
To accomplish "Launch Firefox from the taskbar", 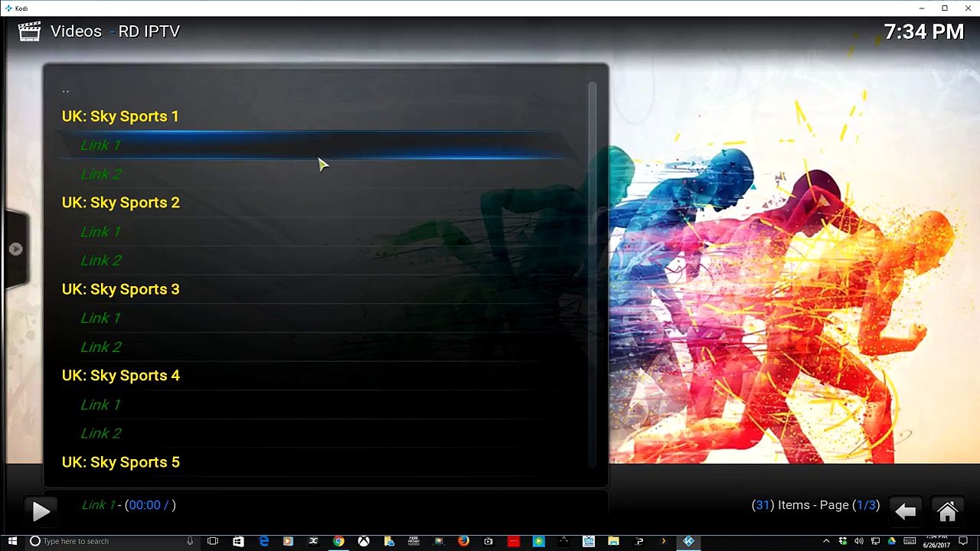I will (x=463, y=541).
